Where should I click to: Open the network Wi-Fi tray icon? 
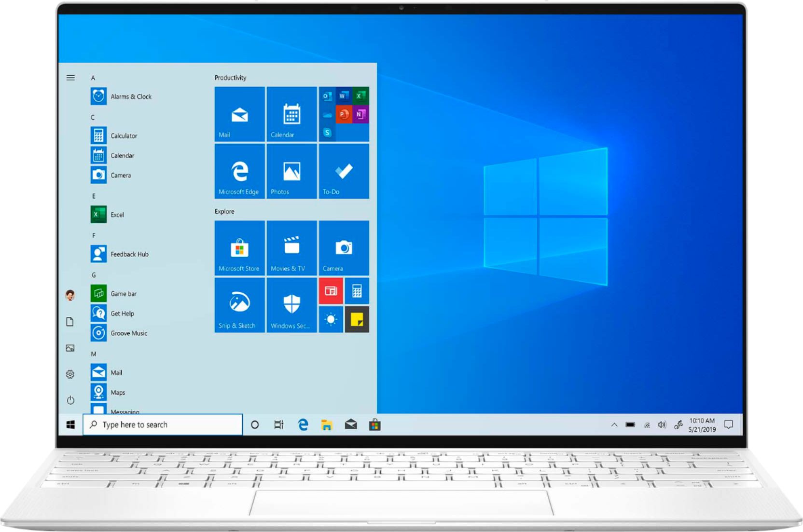point(647,425)
